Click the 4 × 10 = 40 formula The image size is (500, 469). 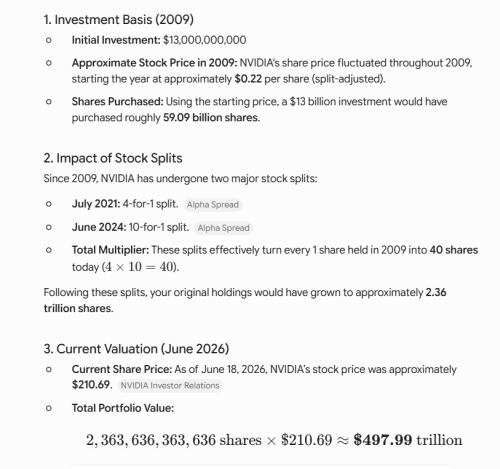[140, 267]
